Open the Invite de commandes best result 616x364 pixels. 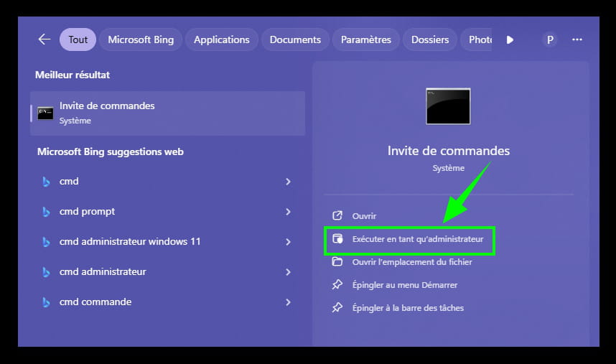coord(168,113)
